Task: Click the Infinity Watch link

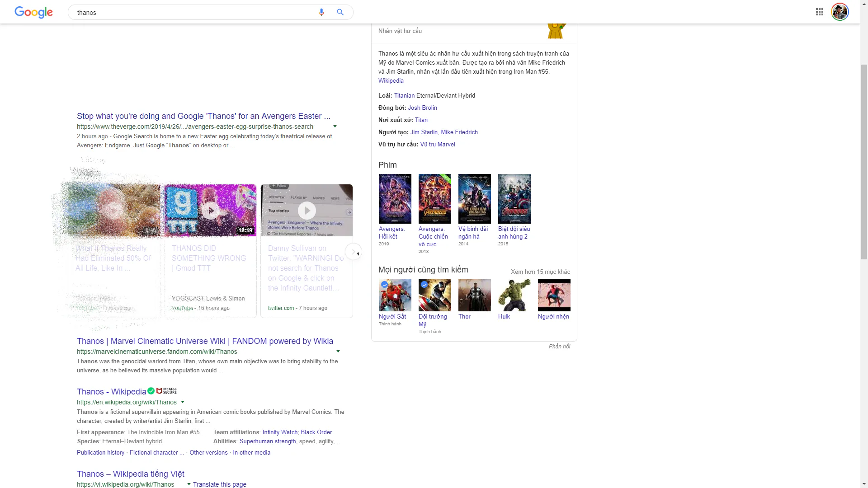Action: tap(280, 432)
